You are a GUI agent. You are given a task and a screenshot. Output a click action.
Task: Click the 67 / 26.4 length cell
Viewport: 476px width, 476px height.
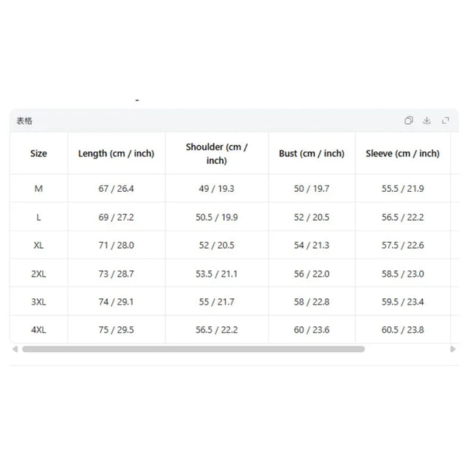coord(117,188)
